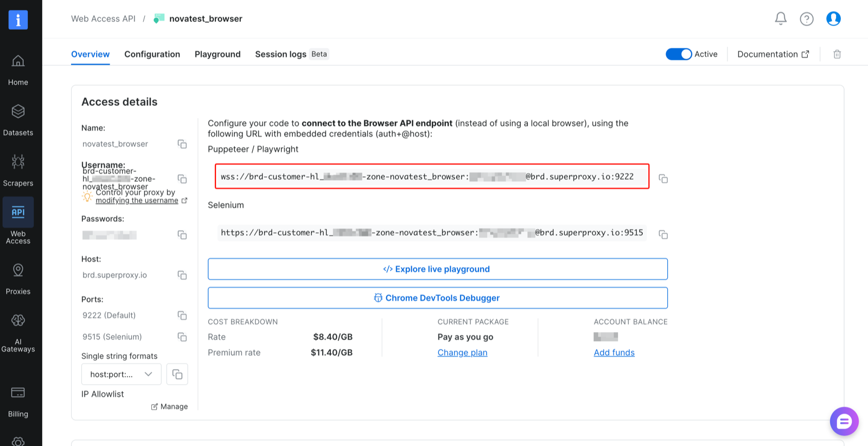Open the Datasets sidebar section

tap(18, 120)
